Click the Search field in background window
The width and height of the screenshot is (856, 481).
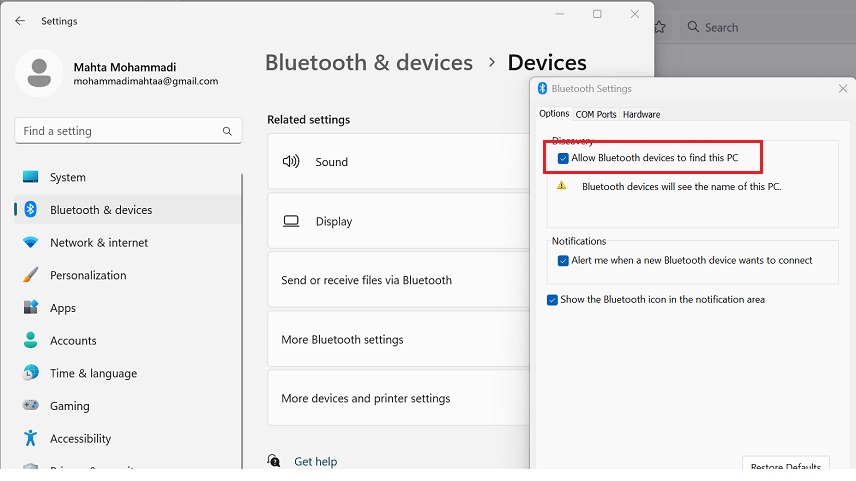click(767, 27)
